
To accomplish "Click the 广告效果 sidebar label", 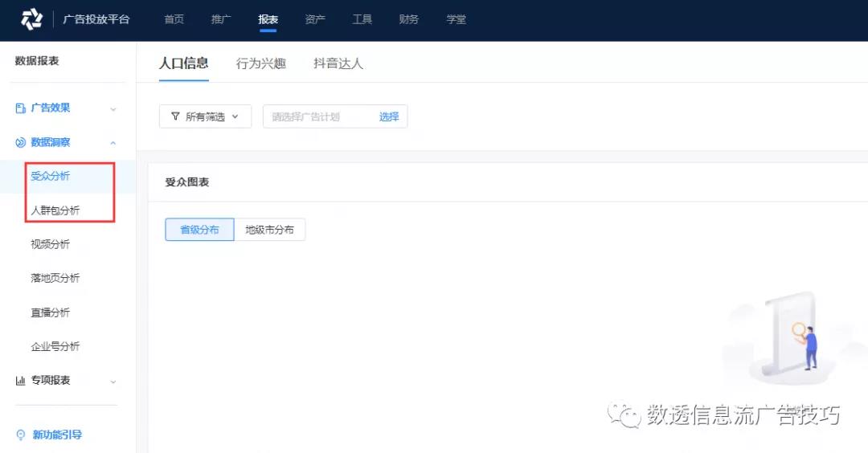I will (x=51, y=108).
